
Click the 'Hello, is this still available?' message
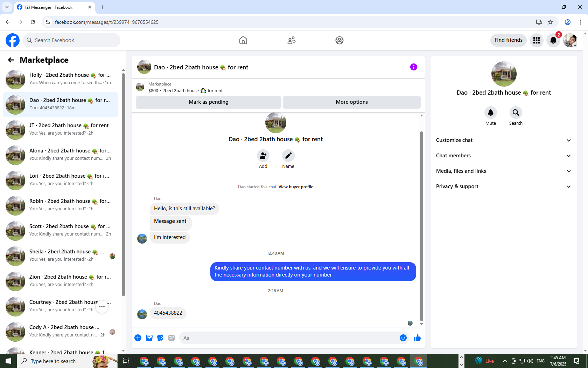(x=184, y=209)
